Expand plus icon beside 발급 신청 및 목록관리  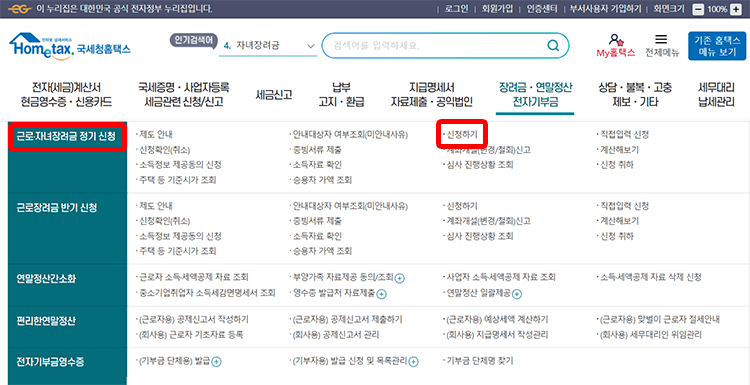414,362
